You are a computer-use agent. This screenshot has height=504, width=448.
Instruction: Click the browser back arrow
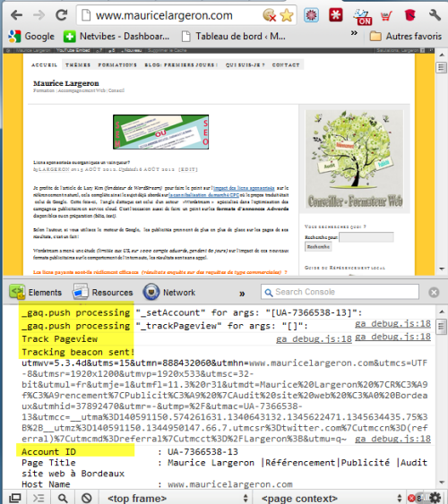coord(16,15)
